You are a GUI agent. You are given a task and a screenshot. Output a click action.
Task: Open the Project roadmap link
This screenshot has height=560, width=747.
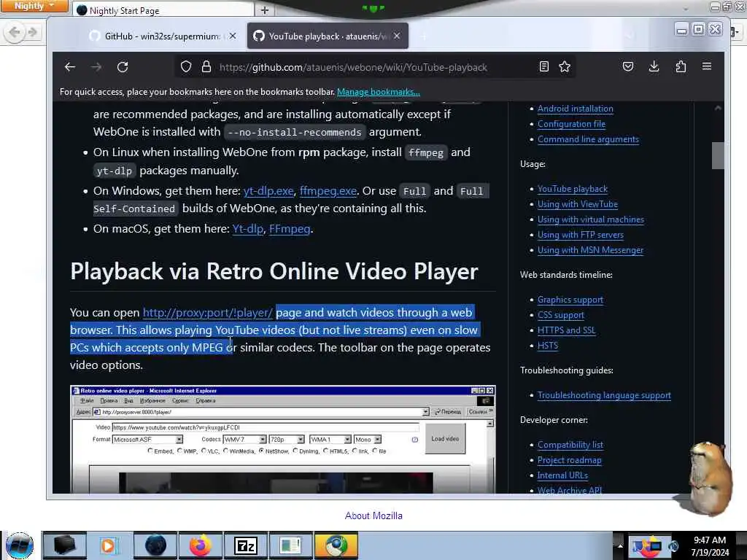point(569,459)
